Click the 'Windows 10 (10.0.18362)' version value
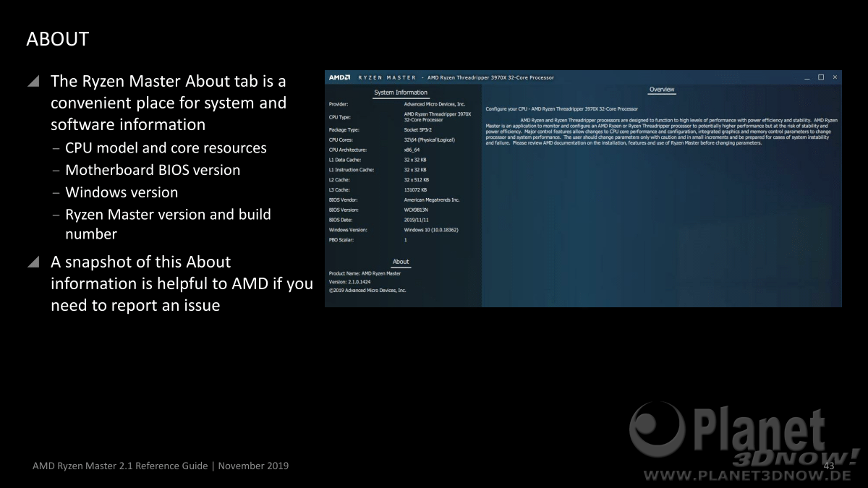Image resolution: width=868 pixels, height=488 pixels. click(x=431, y=230)
